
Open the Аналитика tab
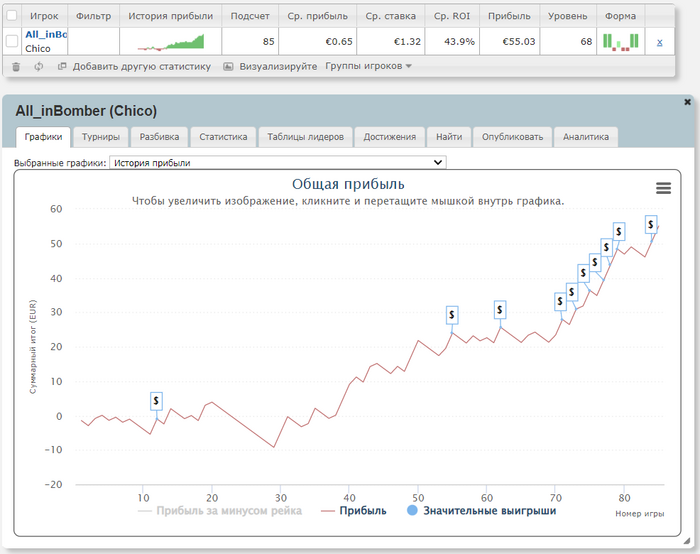tap(586, 137)
